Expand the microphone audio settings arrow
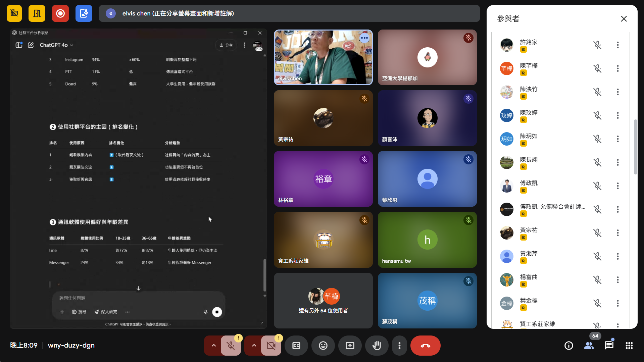The width and height of the screenshot is (644, 362). point(213,346)
